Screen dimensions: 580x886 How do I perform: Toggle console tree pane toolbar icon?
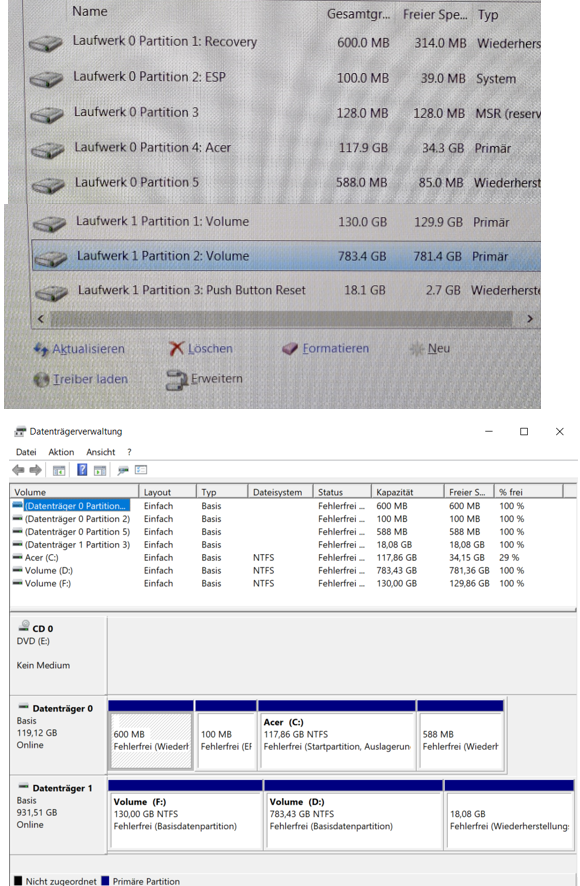[59, 470]
